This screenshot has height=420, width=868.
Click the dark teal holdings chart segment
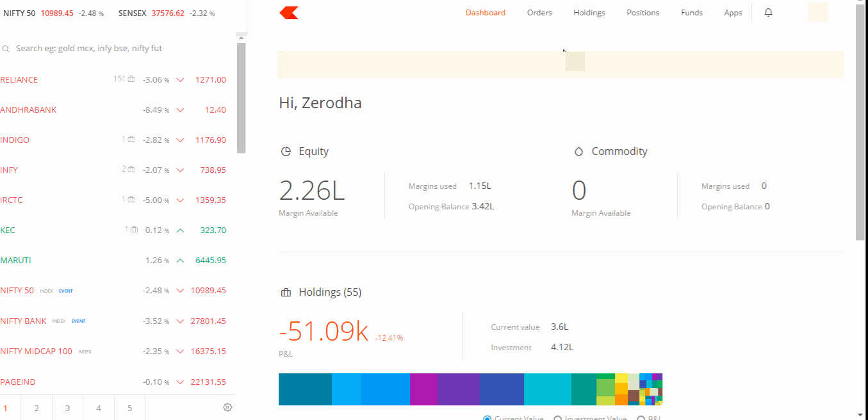point(305,389)
